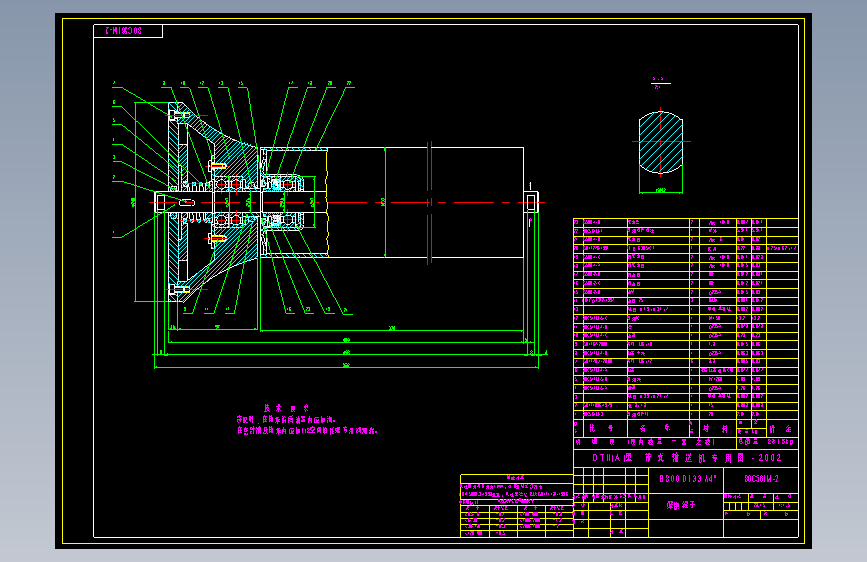Select the part name "缓冲辊子" in the title block
867x562 pixels.
coord(681,505)
